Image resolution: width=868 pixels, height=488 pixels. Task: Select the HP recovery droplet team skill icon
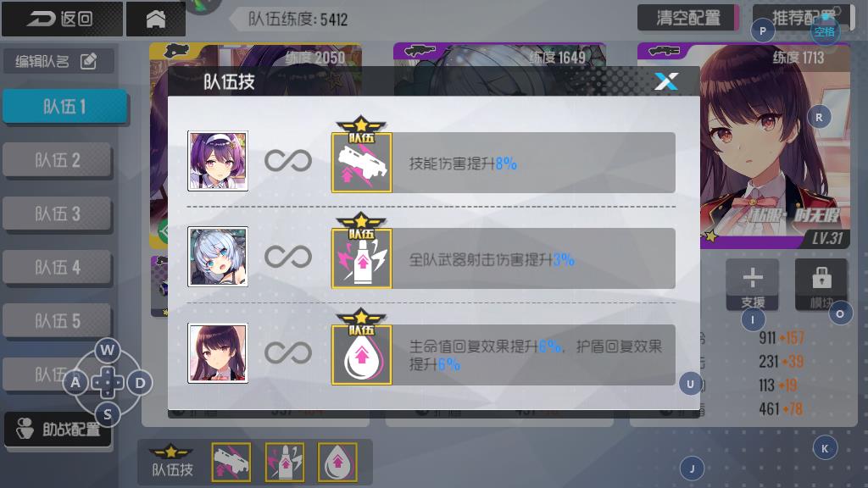tap(361, 355)
